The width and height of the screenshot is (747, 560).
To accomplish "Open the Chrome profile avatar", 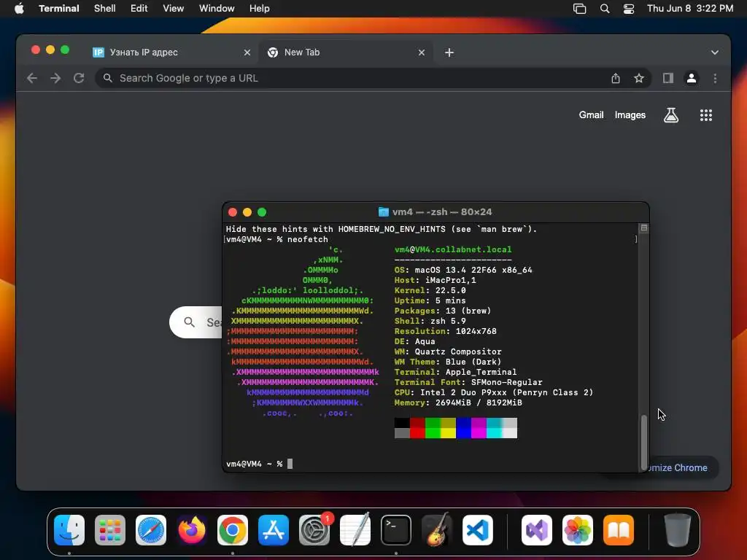I will (x=692, y=78).
